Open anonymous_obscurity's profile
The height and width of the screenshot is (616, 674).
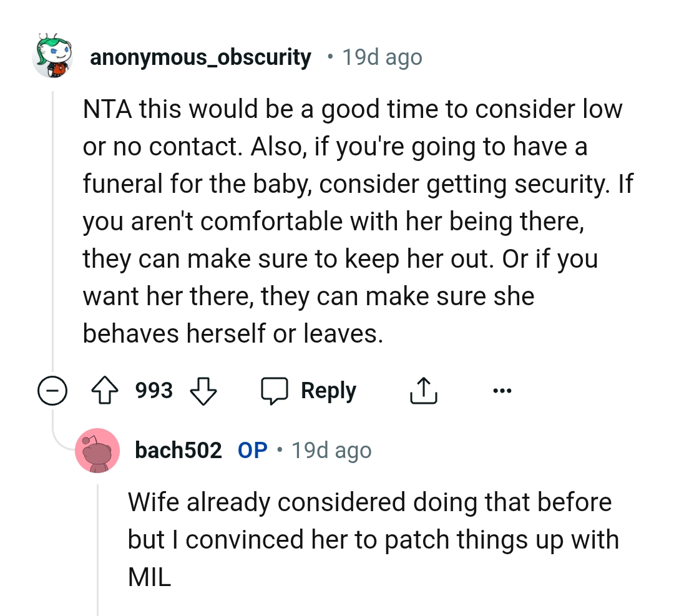200,57
